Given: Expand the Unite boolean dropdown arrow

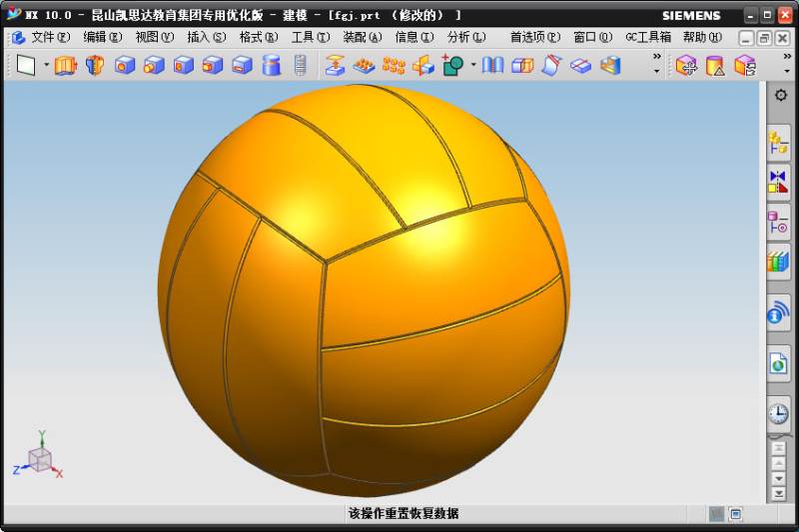Looking at the screenshot, I should pos(472,66).
